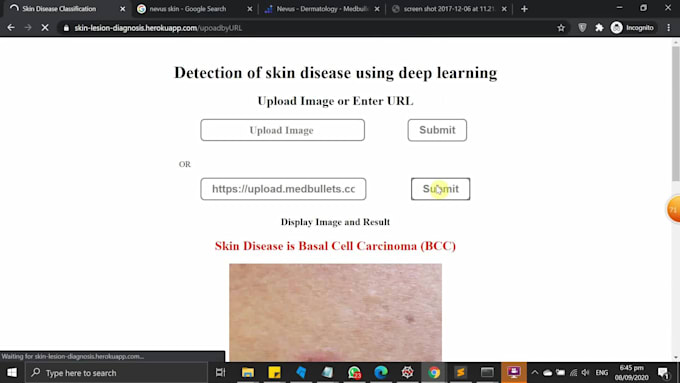
Task: Show hidden system tray icons
Action: tap(535, 373)
